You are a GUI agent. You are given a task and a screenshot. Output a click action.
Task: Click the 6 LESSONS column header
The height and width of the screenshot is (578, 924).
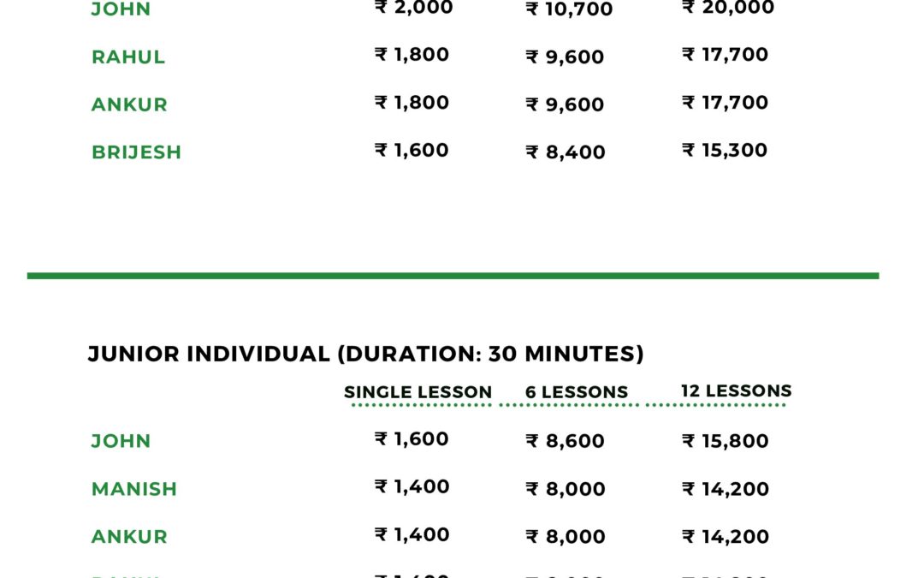tap(577, 392)
